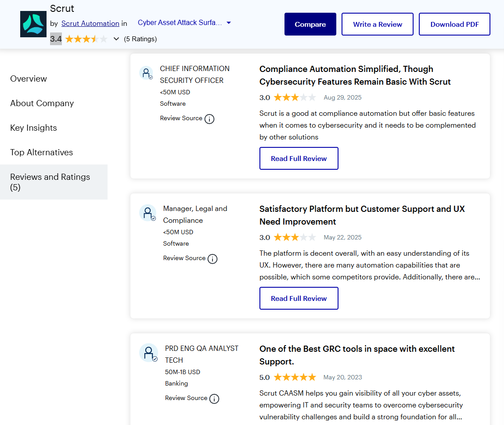This screenshot has height=425, width=504.
Task: Open the Write a Review form
Action: pos(377,24)
